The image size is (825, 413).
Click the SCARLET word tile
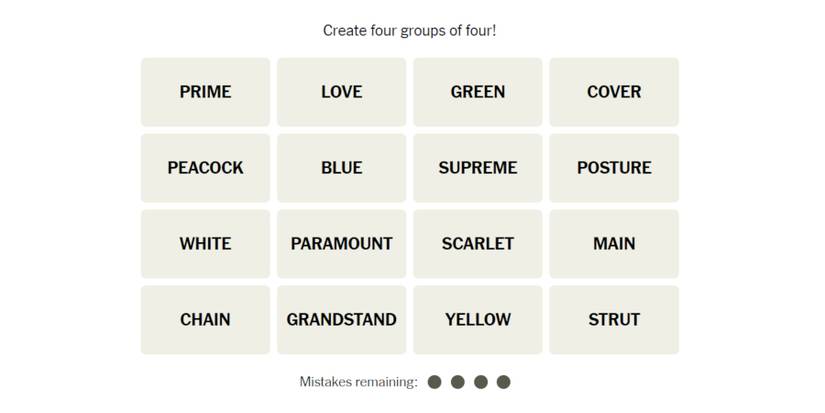tap(478, 244)
